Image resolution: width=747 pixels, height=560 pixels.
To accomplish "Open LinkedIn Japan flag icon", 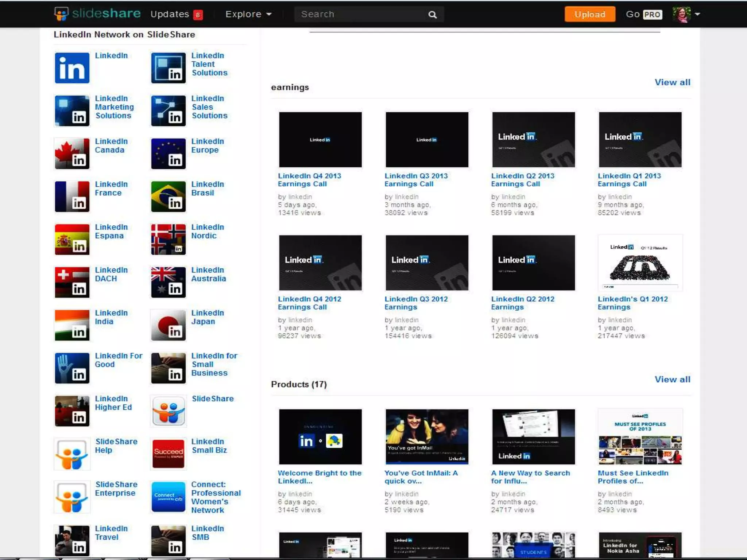I will pos(168,325).
